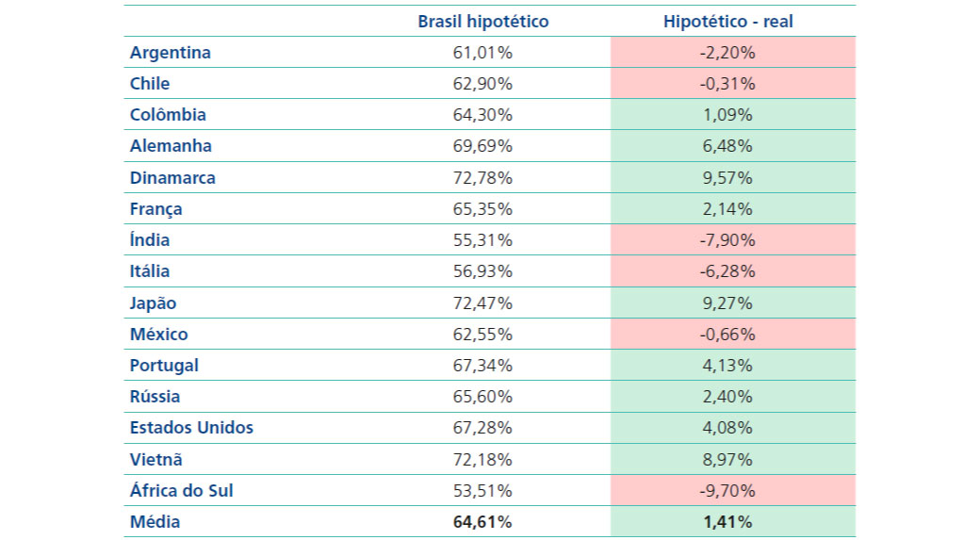Click the red -0,66% México cell

(727, 335)
